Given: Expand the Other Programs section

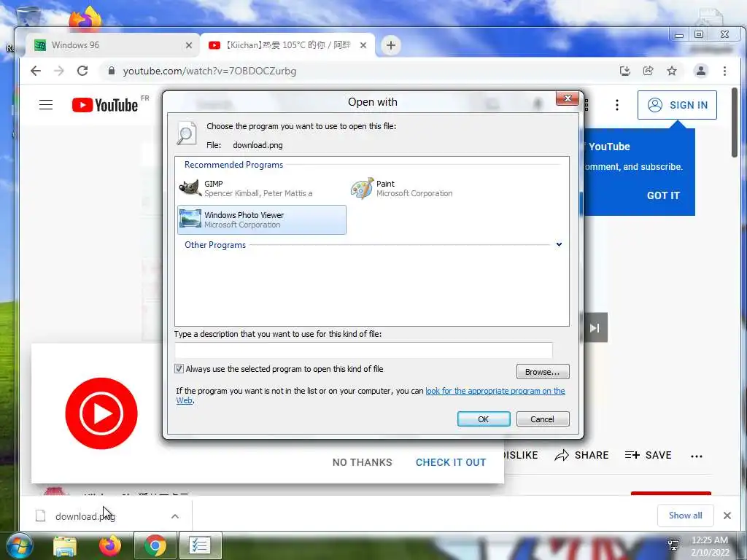Looking at the screenshot, I should click(559, 244).
